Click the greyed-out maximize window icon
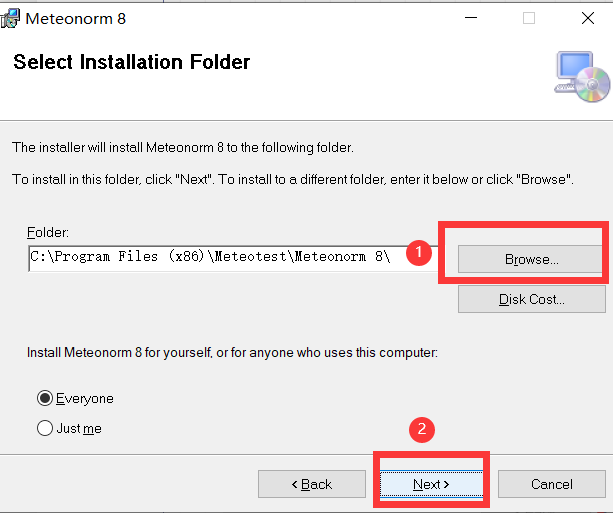This screenshot has width=613, height=513. pyautogui.click(x=529, y=18)
